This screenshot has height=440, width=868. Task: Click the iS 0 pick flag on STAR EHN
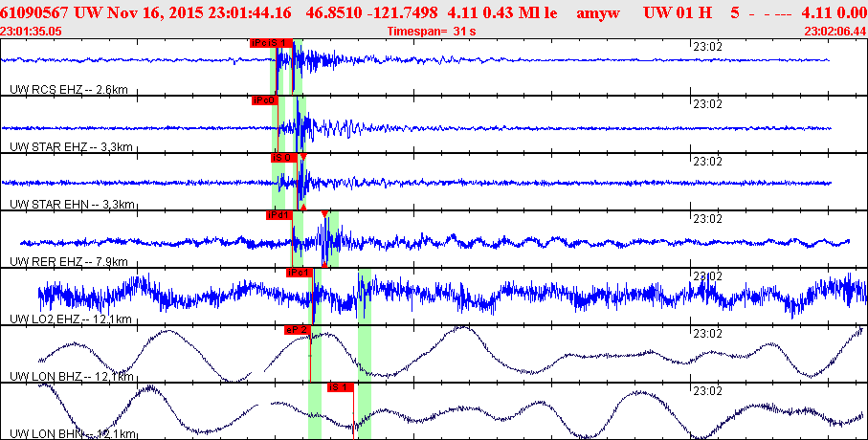[284, 158]
